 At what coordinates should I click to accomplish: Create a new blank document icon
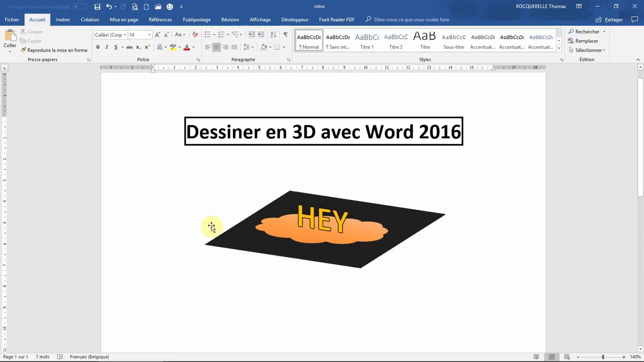point(146,7)
